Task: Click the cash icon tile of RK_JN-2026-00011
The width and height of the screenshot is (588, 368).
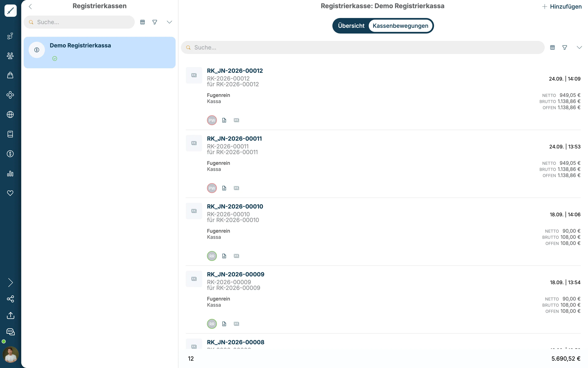Action: tap(194, 143)
